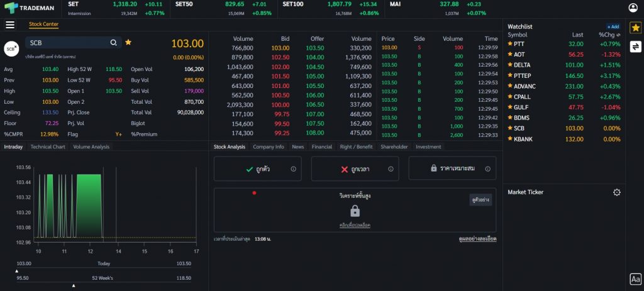Image resolution: width=644 pixels, height=291 pixels.
Task: Open the Right / Benefit tab
Action: click(356, 146)
